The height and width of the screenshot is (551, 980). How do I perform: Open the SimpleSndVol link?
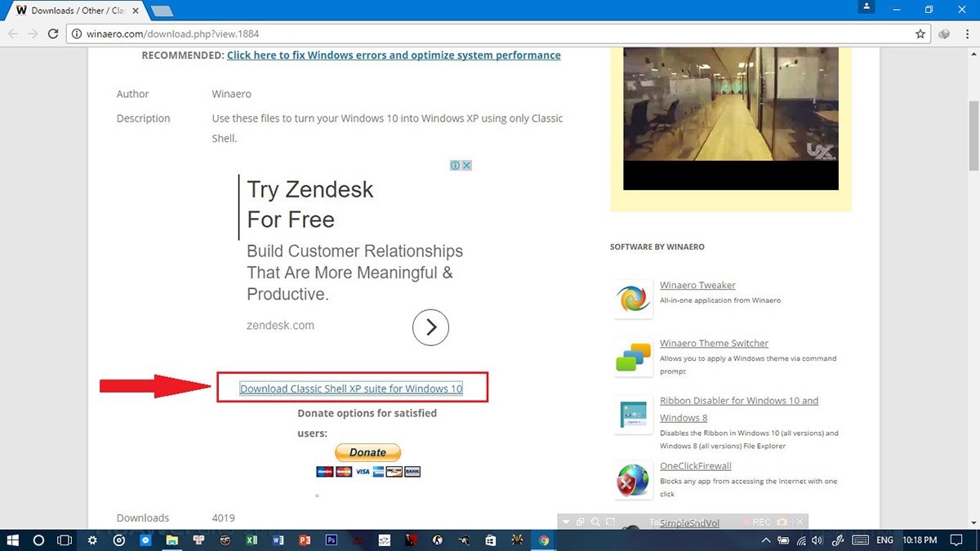click(x=689, y=523)
